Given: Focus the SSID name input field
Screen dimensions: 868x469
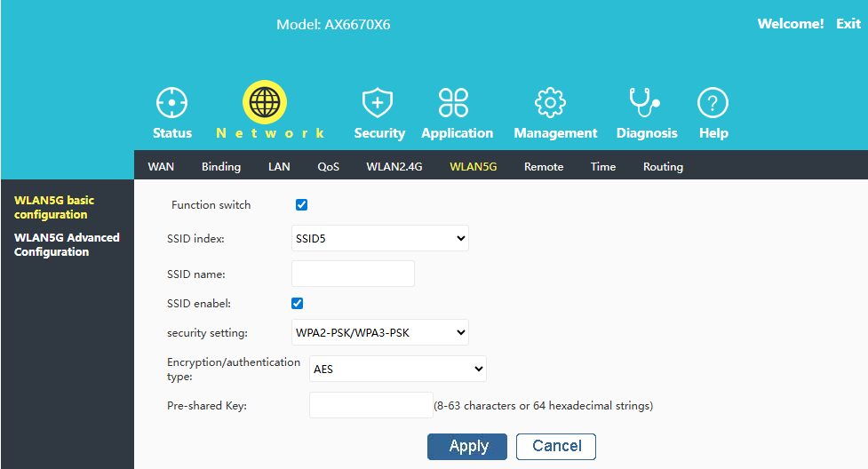Looking at the screenshot, I should [353, 274].
